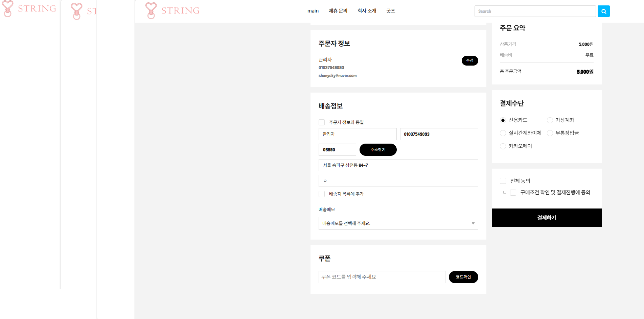Click the heart logo in the second background window

pyautogui.click(x=77, y=11)
